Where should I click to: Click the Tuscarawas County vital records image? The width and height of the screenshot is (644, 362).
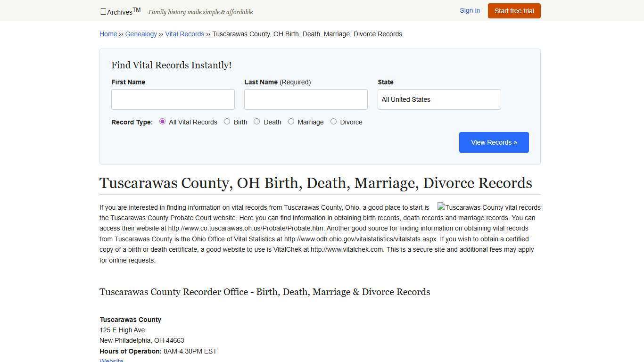[x=489, y=207]
